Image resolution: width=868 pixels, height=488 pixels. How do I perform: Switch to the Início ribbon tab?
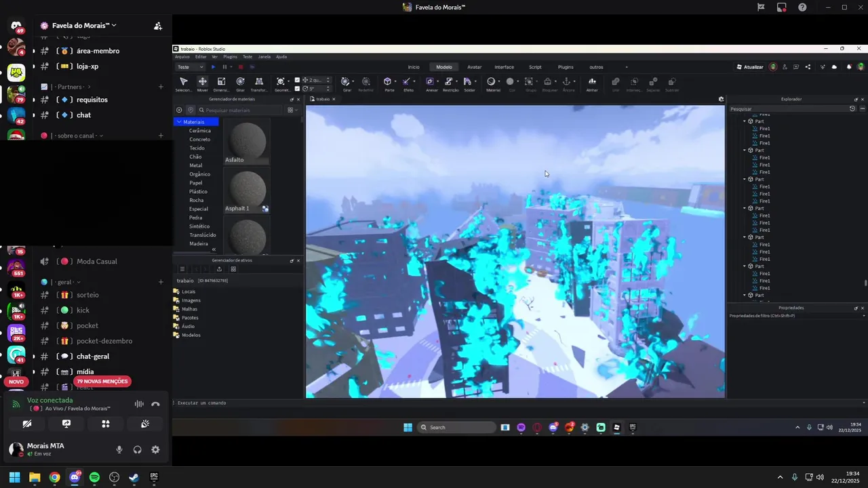414,67
